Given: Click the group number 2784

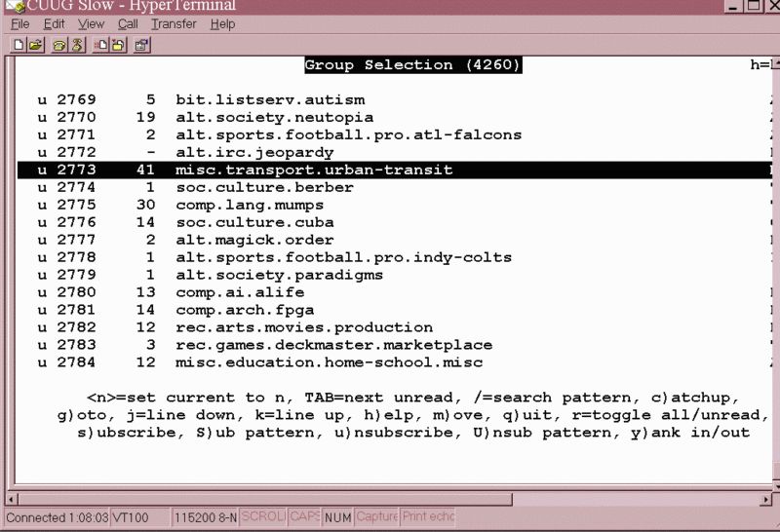Looking at the screenshot, I should coord(76,361).
